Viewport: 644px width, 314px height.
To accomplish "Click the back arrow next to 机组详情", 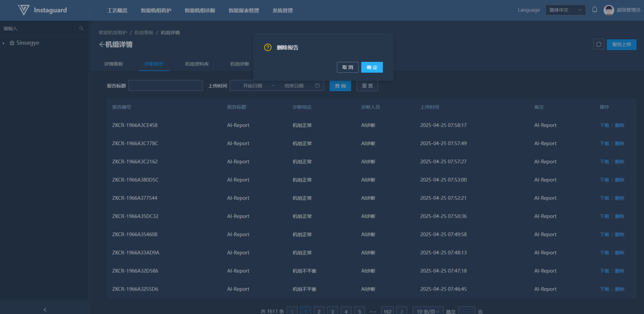I will point(101,45).
